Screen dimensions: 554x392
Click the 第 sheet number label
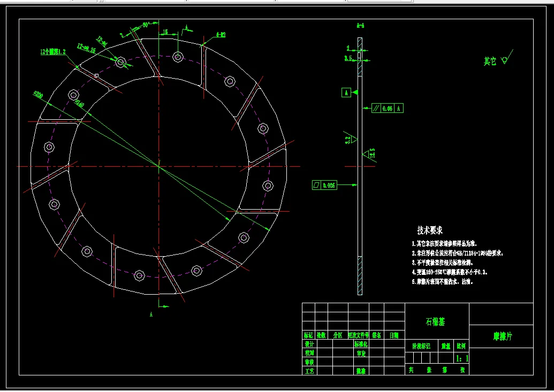(x=445, y=370)
